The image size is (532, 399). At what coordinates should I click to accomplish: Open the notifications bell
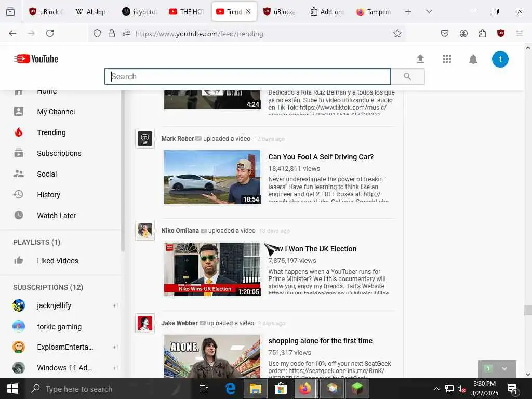click(x=473, y=59)
